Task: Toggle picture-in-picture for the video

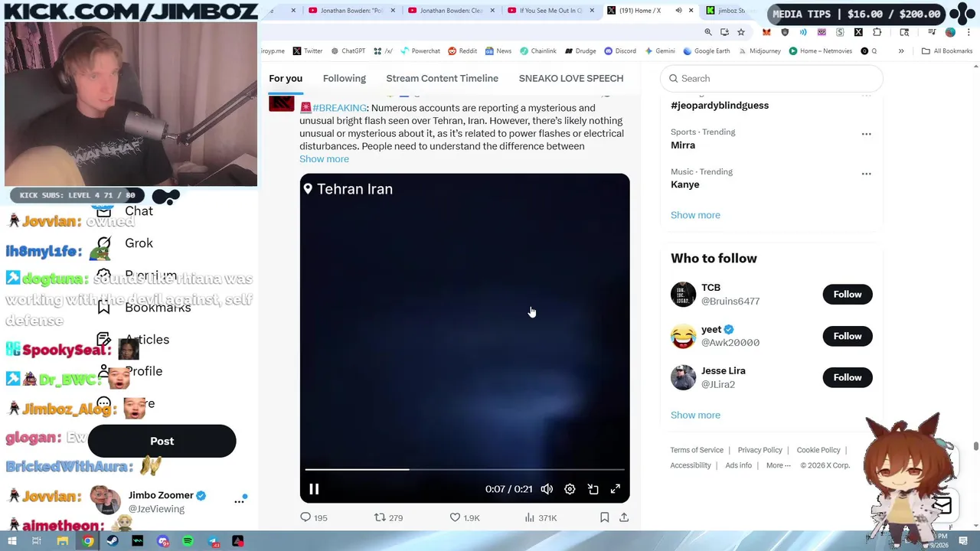Action: point(593,489)
